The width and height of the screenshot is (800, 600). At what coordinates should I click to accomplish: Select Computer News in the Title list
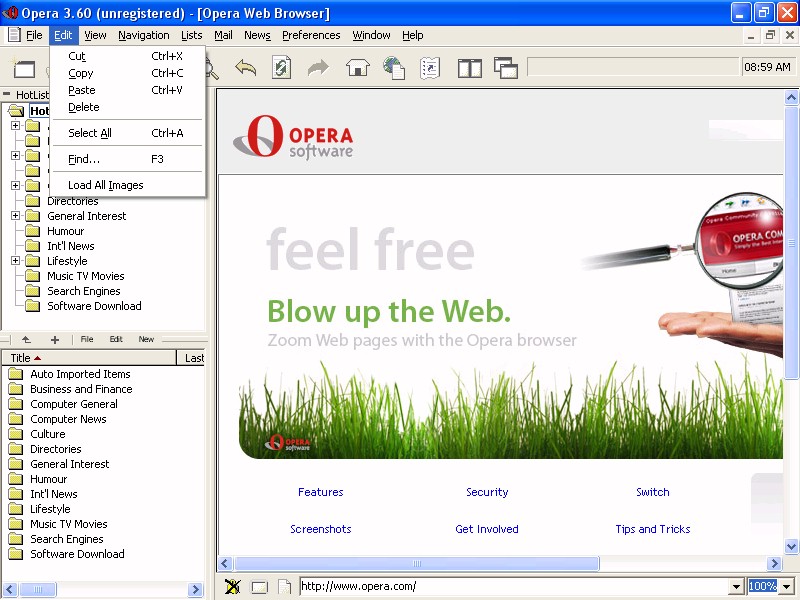click(x=68, y=419)
